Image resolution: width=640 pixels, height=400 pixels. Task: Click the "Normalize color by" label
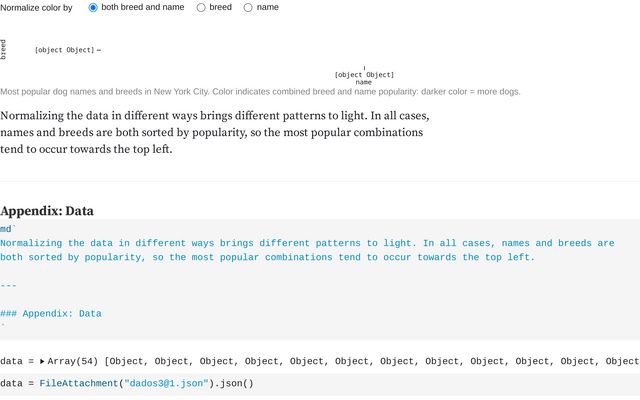tap(36, 7)
